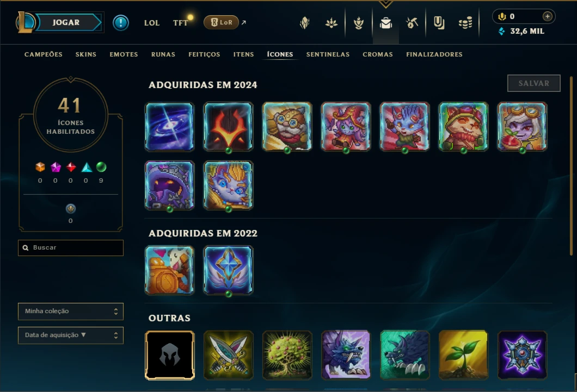Image resolution: width=577 pixels, height=392 pixels.
Task: Open the Clash trophy icon in top bar
Action: tap(358, 23)
